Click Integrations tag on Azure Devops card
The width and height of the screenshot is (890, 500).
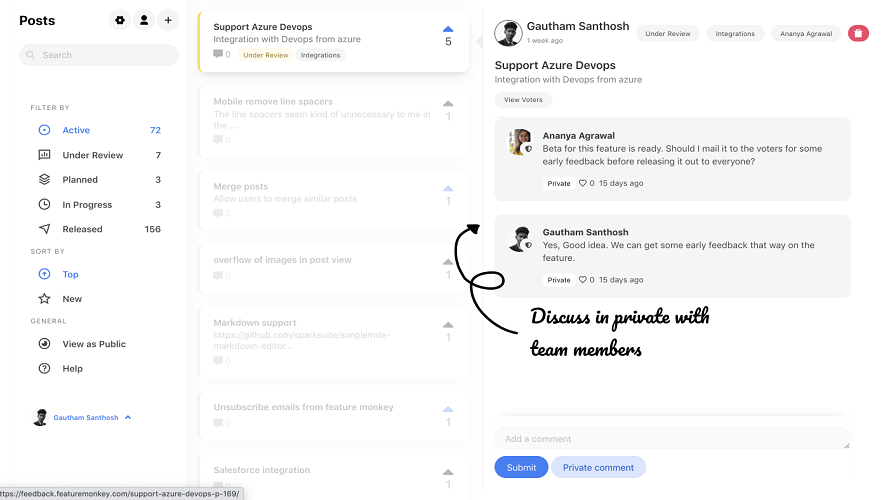(321, 55)
